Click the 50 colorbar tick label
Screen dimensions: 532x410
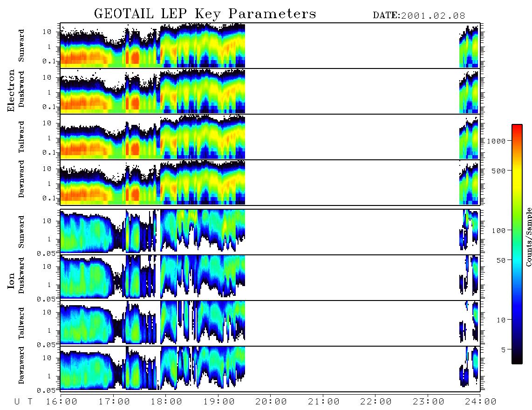pyautogui.click(x=501, y=260)
